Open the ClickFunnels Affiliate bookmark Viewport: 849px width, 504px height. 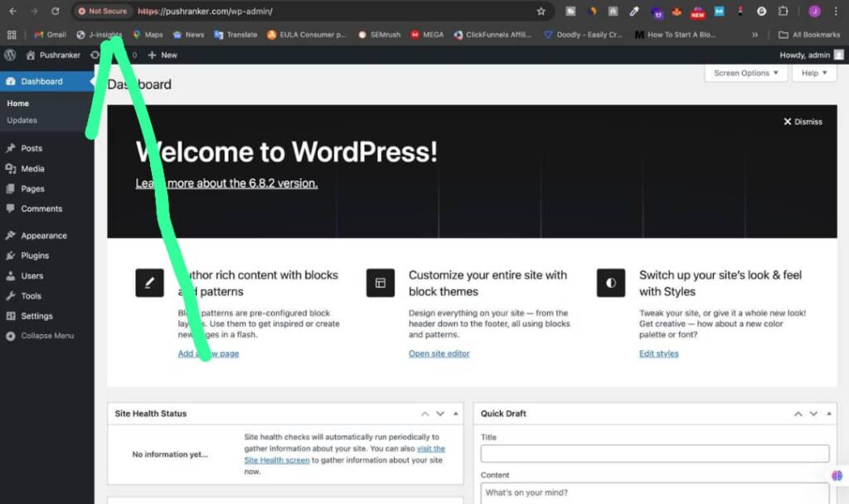tap(492, 35)
